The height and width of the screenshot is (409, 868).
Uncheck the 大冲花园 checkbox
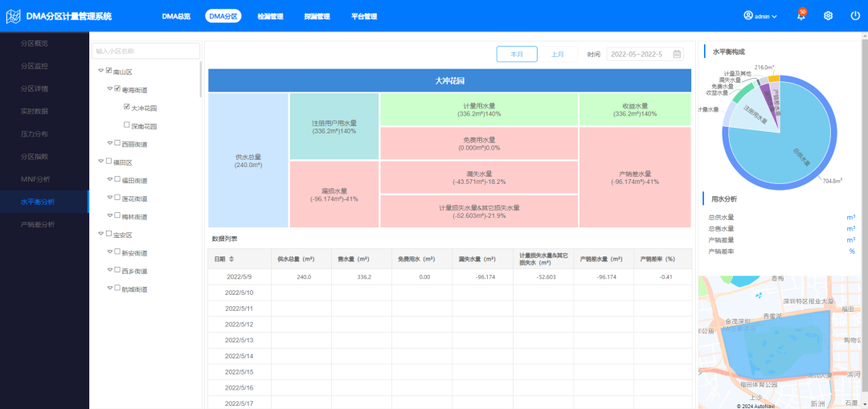tap(127, 107)
